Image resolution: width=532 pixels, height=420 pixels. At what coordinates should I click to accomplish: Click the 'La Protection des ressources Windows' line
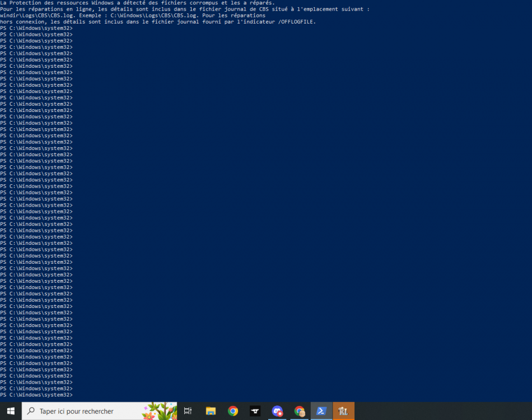click(137, 3)
